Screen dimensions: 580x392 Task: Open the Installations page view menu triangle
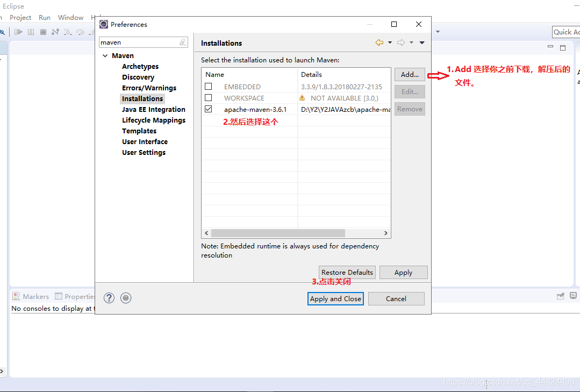point(422,42)
